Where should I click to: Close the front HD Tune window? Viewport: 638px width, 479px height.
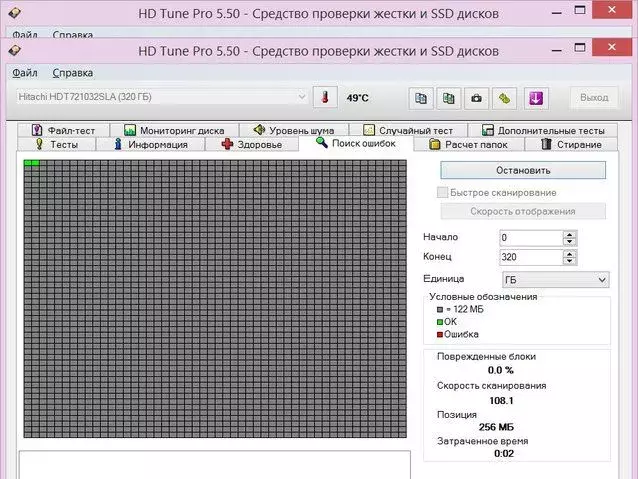(612, 47)
